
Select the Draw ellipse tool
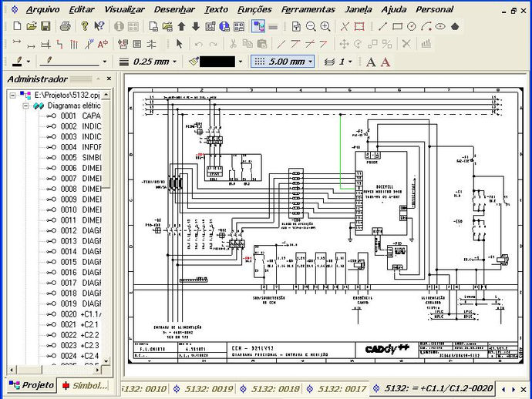coord(440,26)
